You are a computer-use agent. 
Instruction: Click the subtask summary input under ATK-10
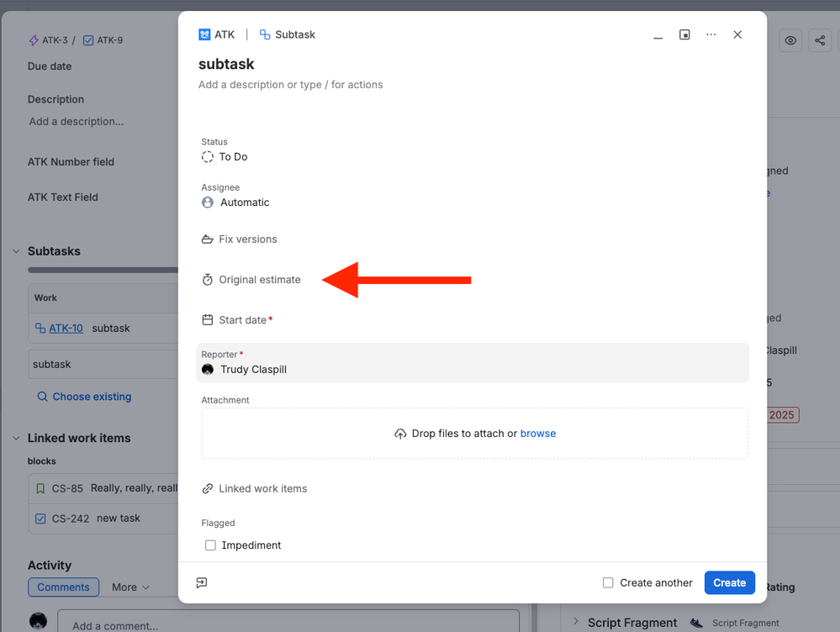pos(103,365)
